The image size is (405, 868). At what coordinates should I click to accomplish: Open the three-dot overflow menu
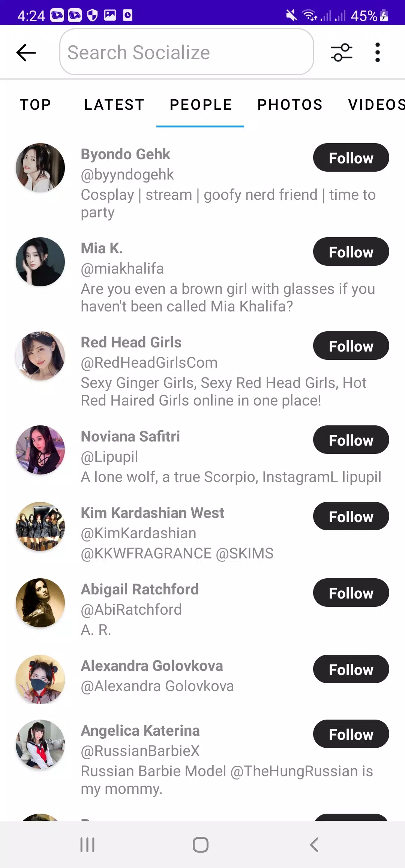pos(377,52)
